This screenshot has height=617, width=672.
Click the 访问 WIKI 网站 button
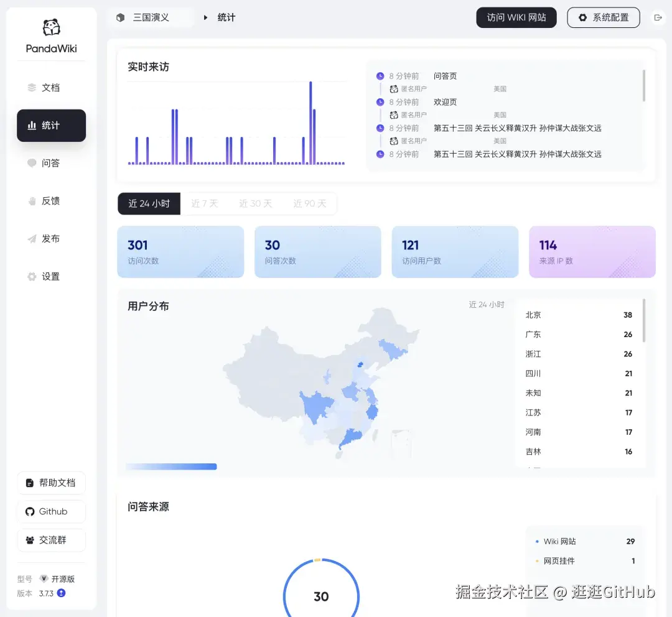(x=516, y=17)
